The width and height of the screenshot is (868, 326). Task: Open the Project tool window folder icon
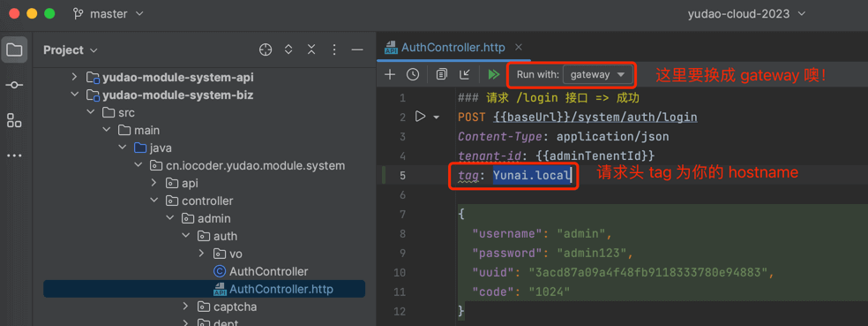pyautogui.click(x=14, y=50)
